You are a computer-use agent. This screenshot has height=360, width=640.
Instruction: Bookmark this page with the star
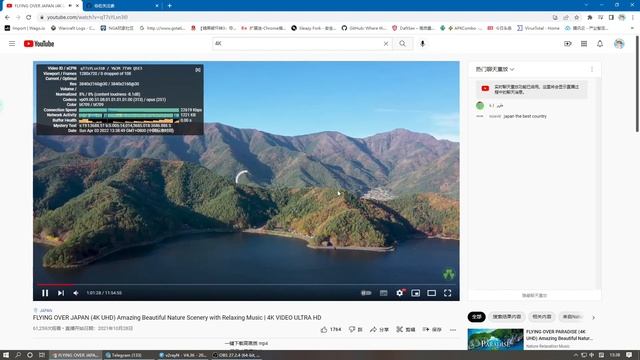pos(576,17)
